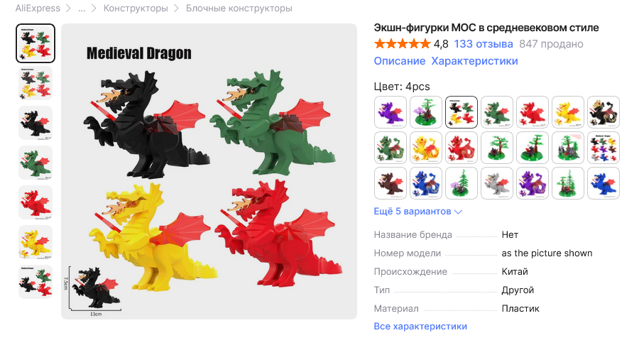Show the black dragon thumbnail image
Image resolution: width=644 pixels, height=355 pixels.
[36, 123]
